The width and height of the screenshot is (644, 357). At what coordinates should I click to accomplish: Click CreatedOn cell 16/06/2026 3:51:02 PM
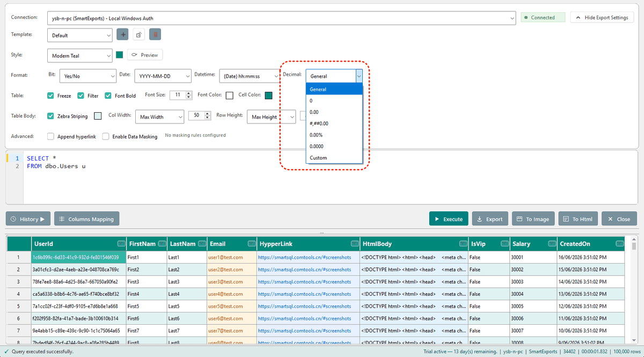[x=591, y=257]
